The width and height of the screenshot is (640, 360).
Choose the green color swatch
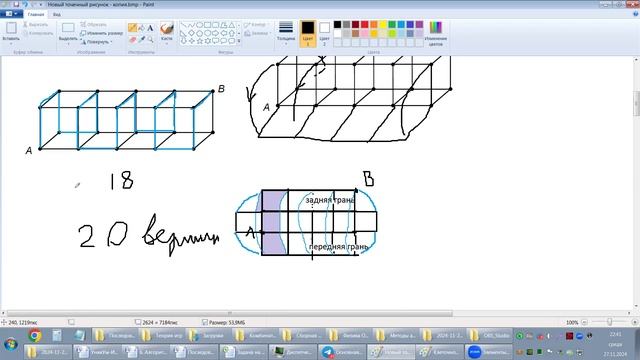[392, 24]
